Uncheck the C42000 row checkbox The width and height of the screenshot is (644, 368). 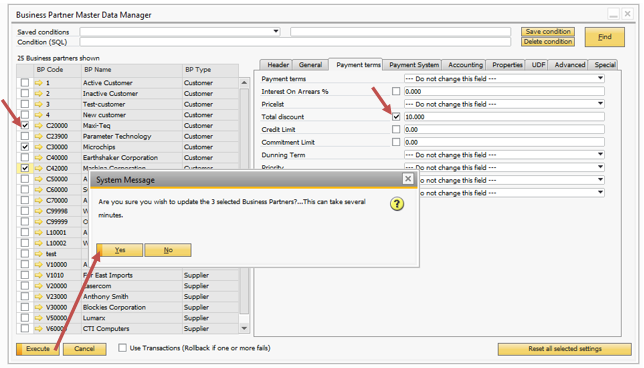(x=25, y=168)
